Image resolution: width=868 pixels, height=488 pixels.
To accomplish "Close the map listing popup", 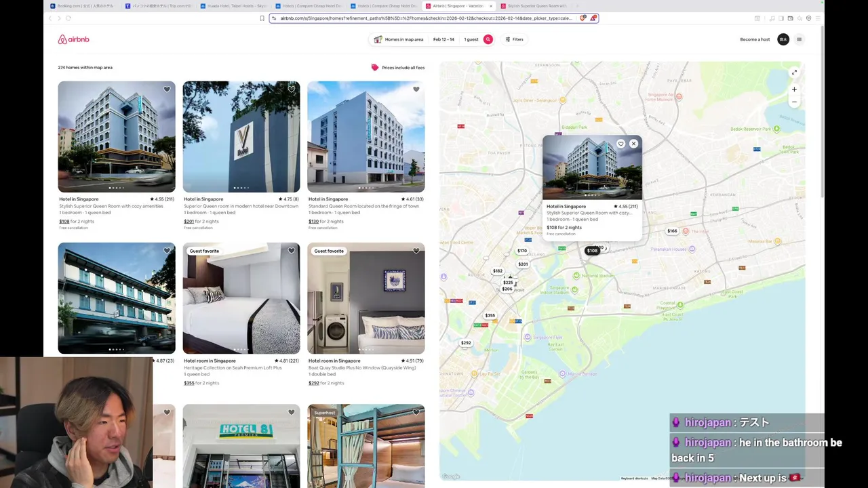I will click(633, 144).
